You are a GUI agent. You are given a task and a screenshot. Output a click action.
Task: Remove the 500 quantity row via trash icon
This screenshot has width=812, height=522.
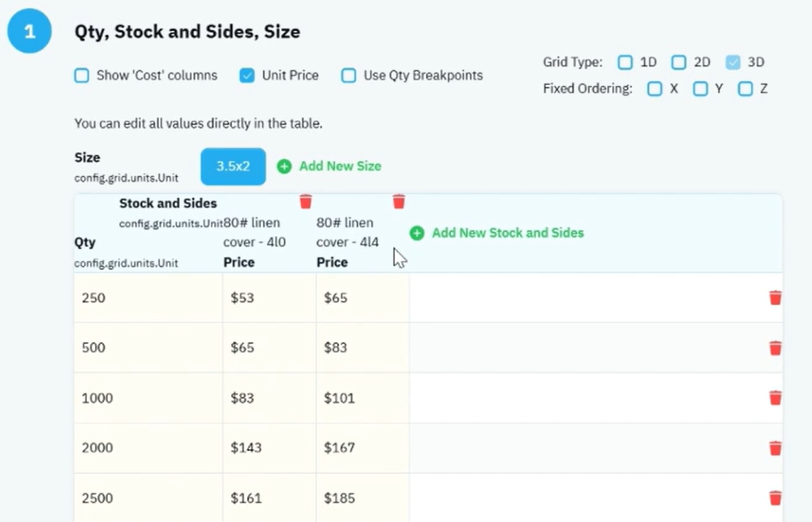775,348
